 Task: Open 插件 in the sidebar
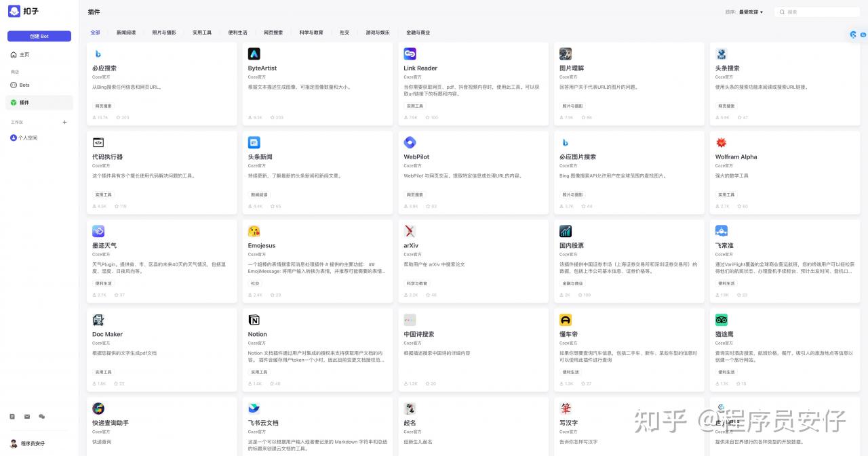[x=41, y=103]
